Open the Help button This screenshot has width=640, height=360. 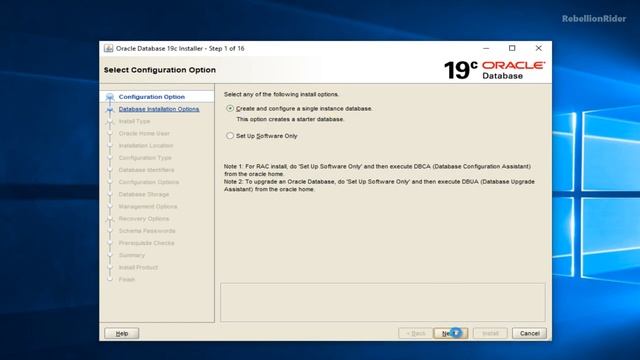click(x=122, y=333)
